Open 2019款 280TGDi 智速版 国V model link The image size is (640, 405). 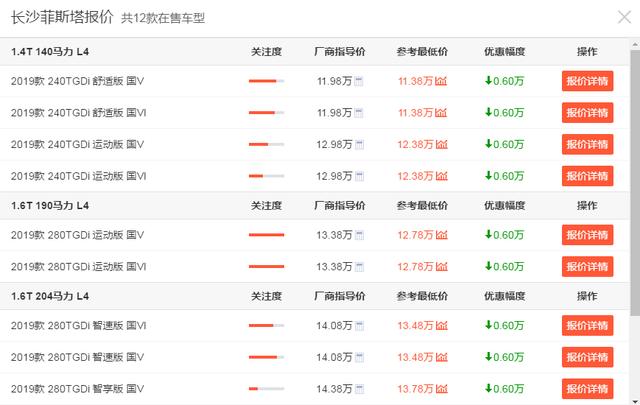(x=78, y=357)
